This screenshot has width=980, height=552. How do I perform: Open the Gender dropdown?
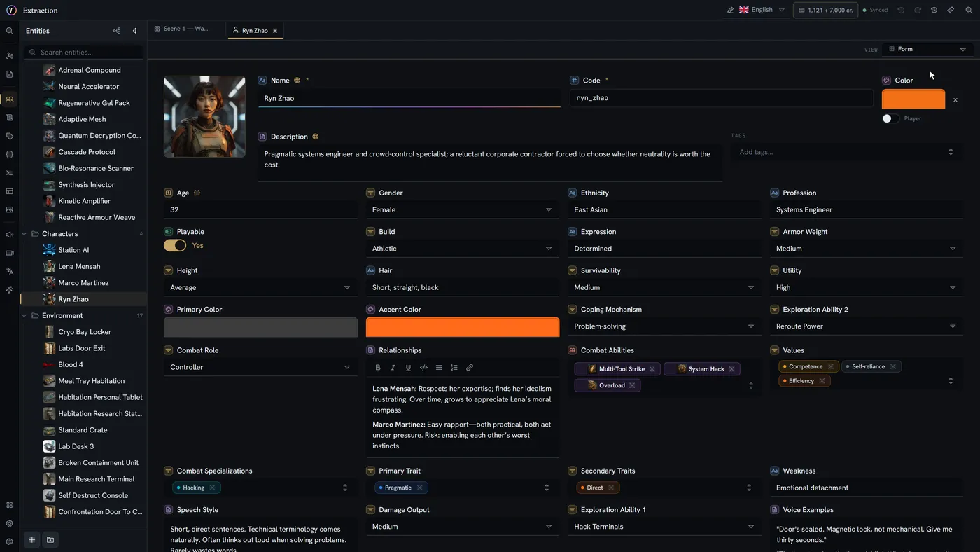click(463, 209)
